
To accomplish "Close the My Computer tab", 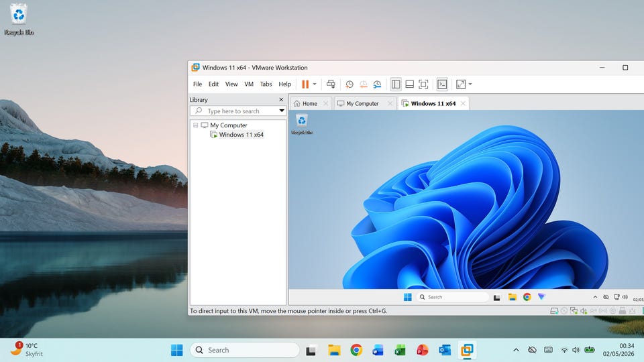I will pyautogui.click(x=390, y=103).
